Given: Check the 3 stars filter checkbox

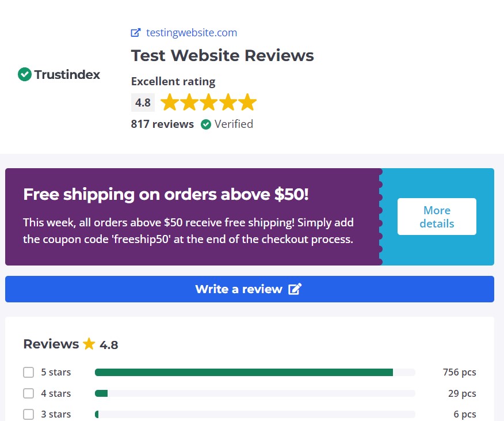Looking at the screenshot, I should [x=28, y=414].
